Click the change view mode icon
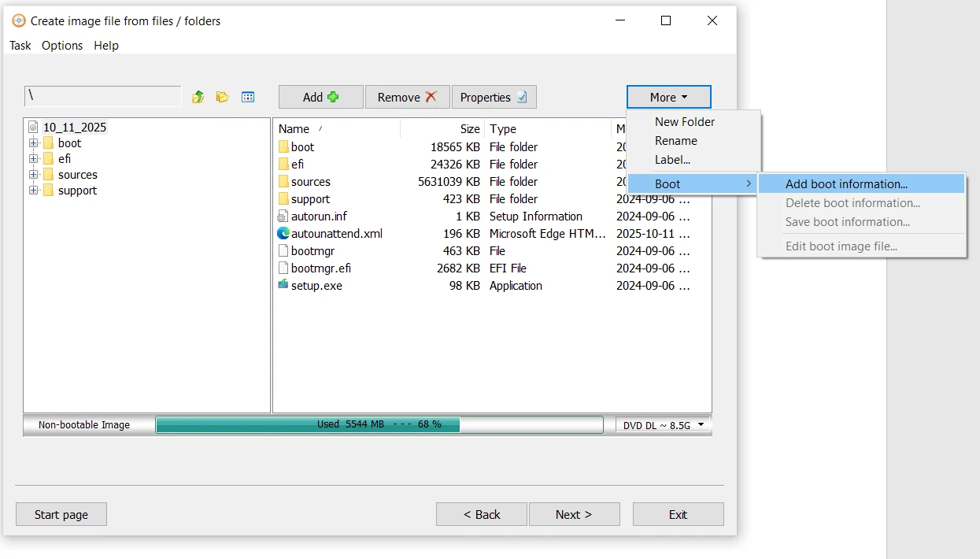Image resolution: width=980 pixels, height=559 pixels. (248, 97)
